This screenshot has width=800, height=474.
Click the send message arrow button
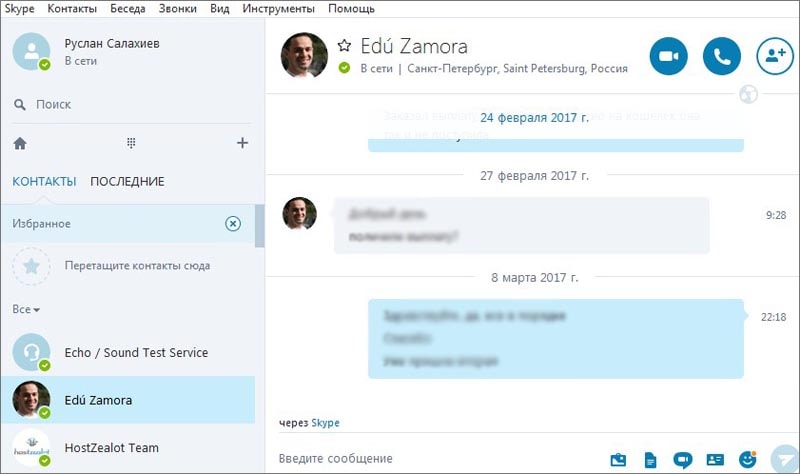pyautogui.click(x=784, y=459)
